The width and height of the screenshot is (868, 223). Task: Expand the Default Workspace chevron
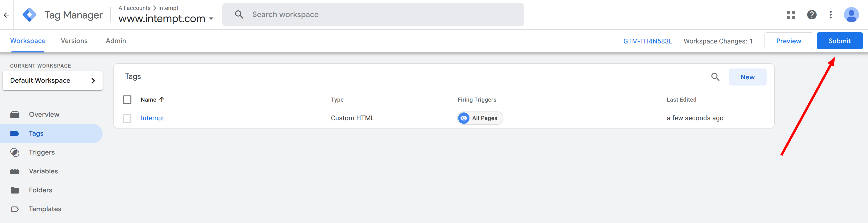click(x=93, y=81)
